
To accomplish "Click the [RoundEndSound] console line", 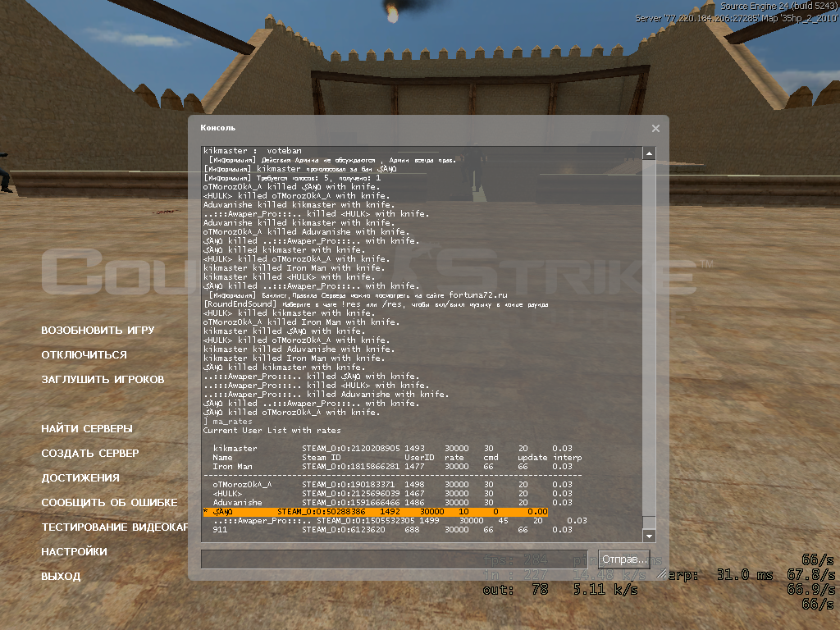I will [376, 304].
